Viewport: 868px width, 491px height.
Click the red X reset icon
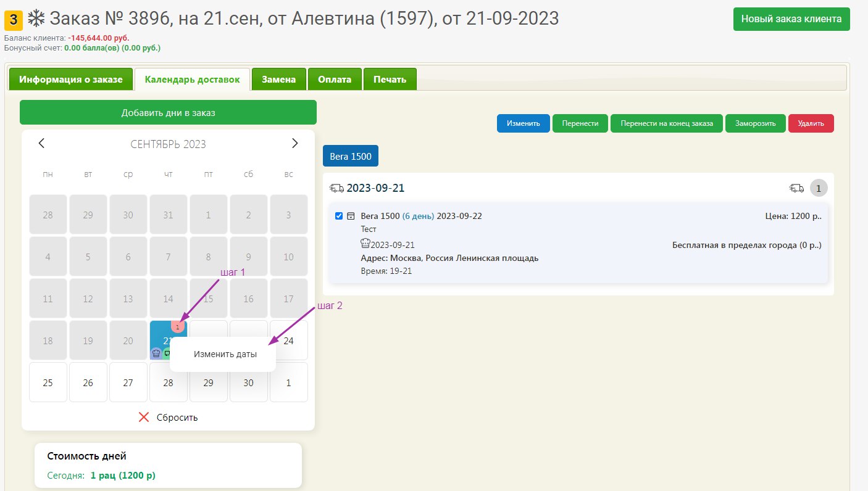[144, 417]
